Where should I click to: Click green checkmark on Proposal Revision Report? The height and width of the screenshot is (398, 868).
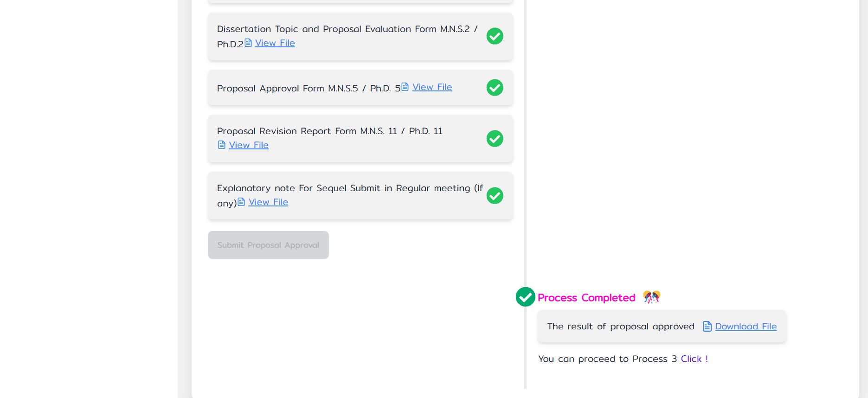pos(495,139)
